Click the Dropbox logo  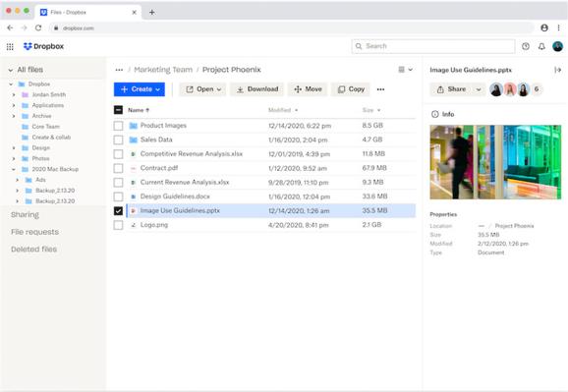(x=43, y=46)
